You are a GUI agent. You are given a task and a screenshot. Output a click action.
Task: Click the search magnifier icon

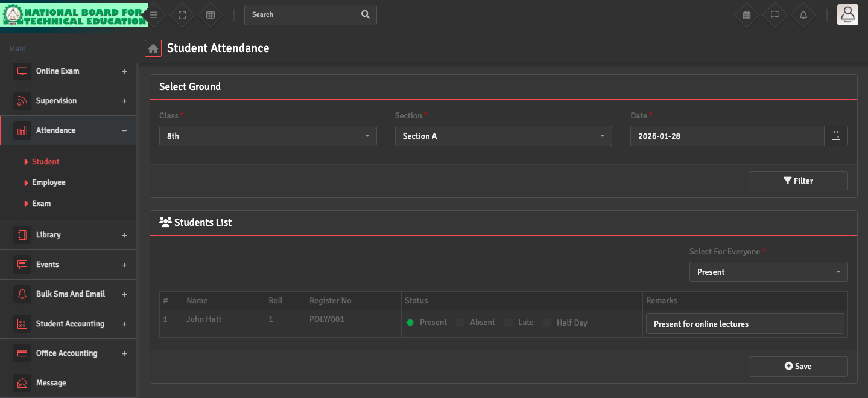365,15
